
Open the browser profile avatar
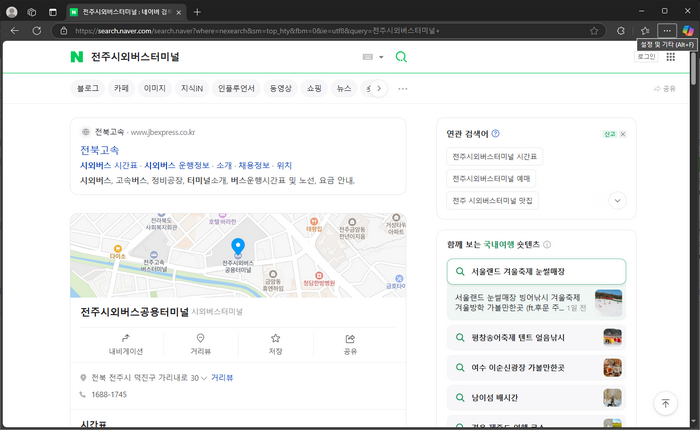pyautogui.click(x=12, y=12)
